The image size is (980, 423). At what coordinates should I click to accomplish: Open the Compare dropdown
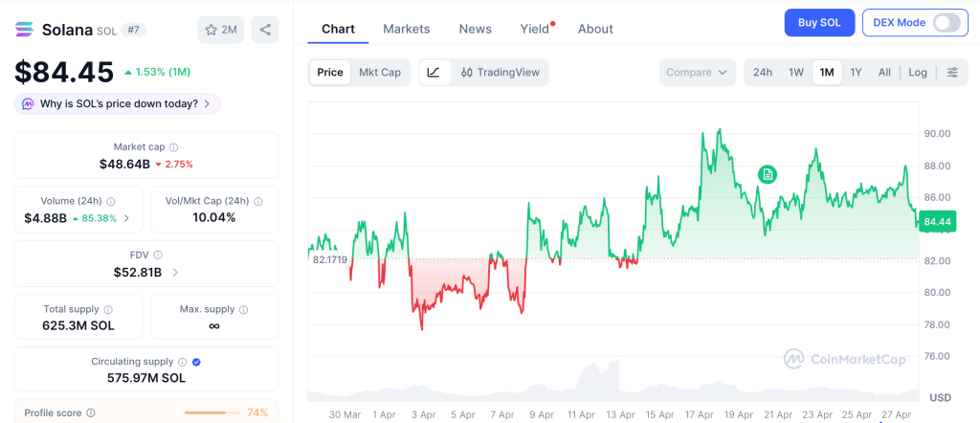click(697, 73)
